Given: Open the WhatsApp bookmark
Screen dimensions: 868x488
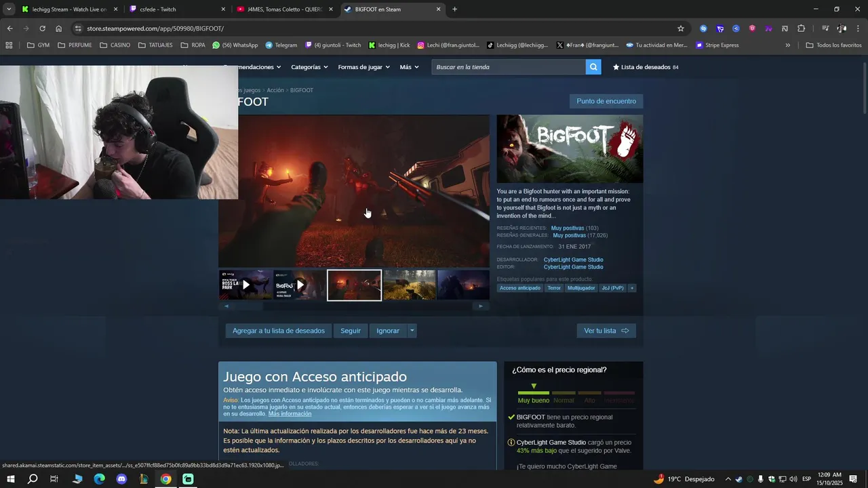Looking at the screenshot, I should [x=235, y=45].
